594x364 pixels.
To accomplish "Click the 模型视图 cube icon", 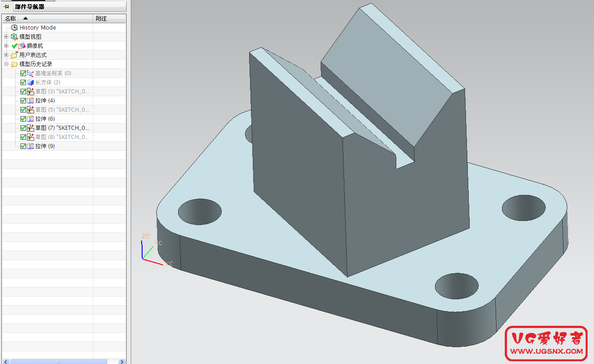I will (14, 37).
